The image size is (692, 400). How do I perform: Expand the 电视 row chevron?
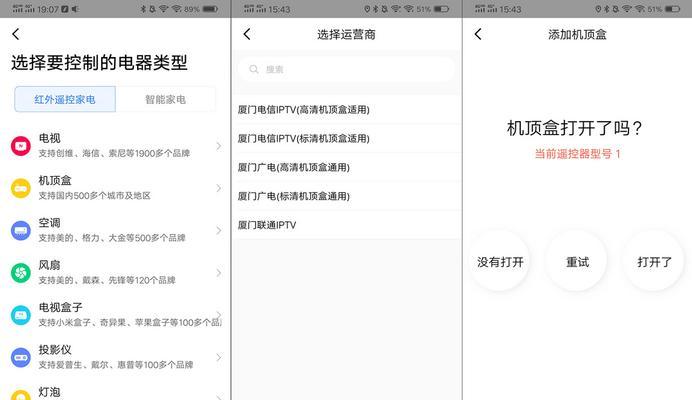point(219,146)
